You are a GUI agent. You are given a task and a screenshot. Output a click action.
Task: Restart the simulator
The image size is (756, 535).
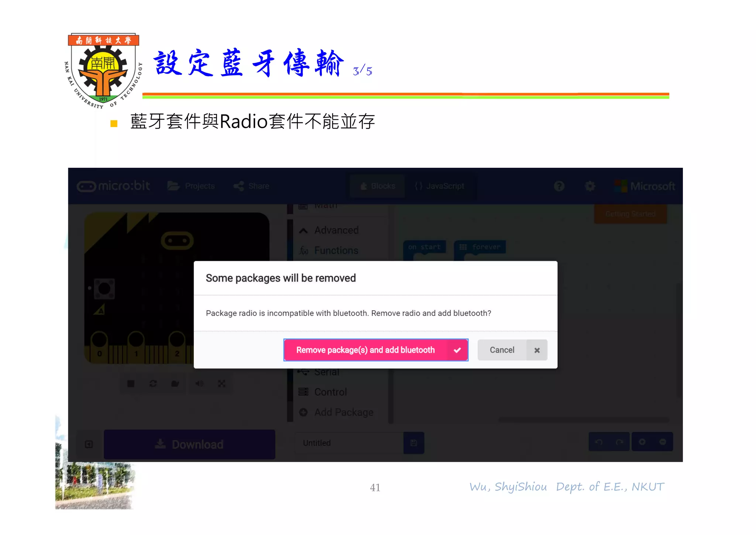pyautogui.click(x=153, y=384)
